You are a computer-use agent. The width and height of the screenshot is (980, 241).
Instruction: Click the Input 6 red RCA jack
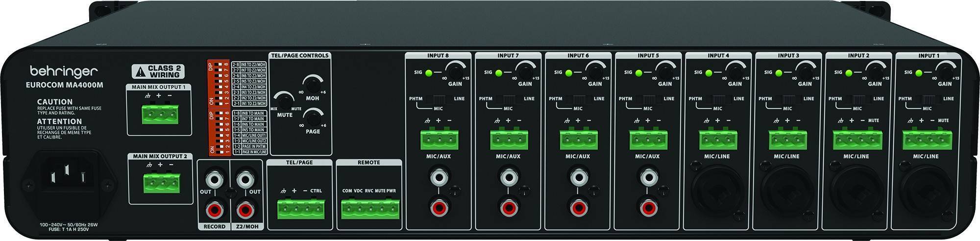click(x=579, y=207)
